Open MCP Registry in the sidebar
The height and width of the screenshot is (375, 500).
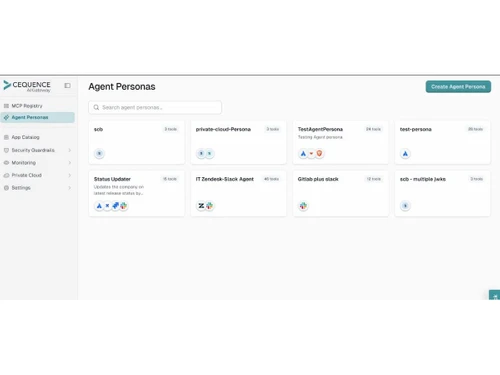[37, 106]
